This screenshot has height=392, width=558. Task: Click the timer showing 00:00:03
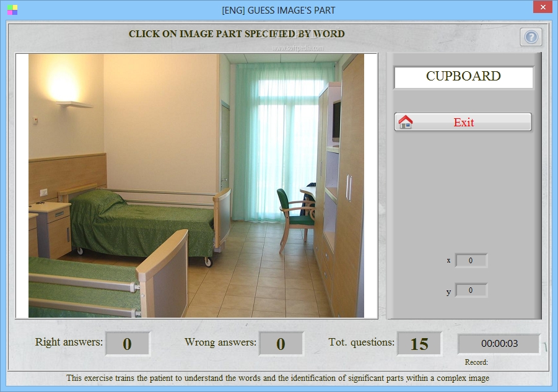[499, 344]
